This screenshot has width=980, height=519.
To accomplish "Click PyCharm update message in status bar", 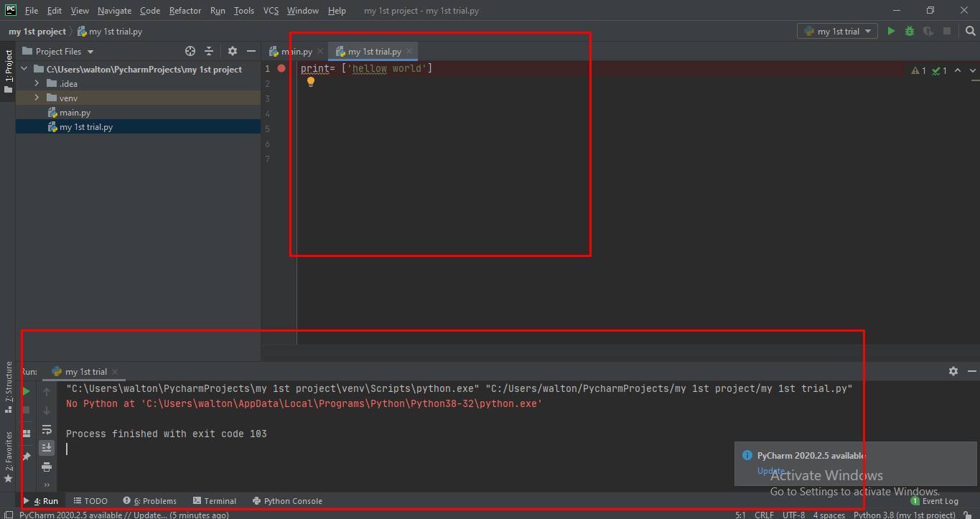I will coord(124,515).
